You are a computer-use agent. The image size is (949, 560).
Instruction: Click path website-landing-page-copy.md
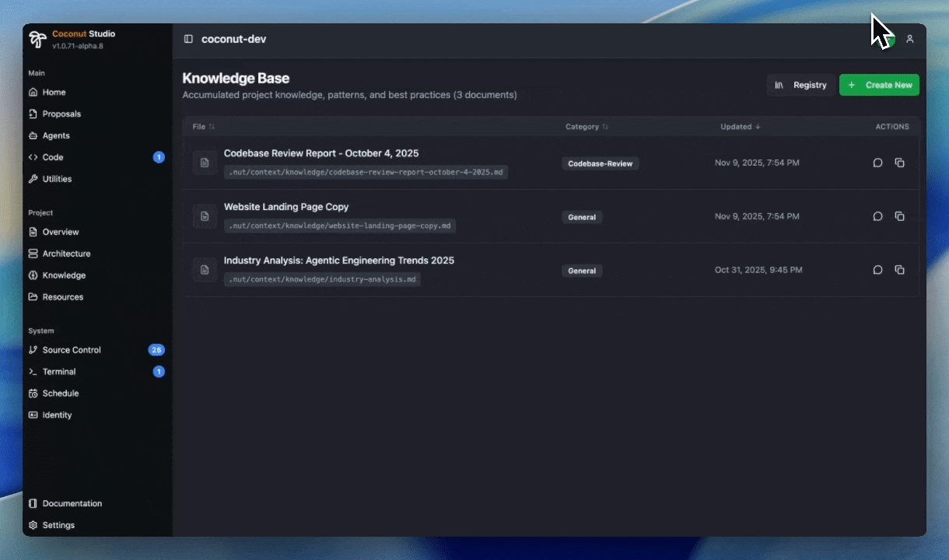tap(340, 226)
